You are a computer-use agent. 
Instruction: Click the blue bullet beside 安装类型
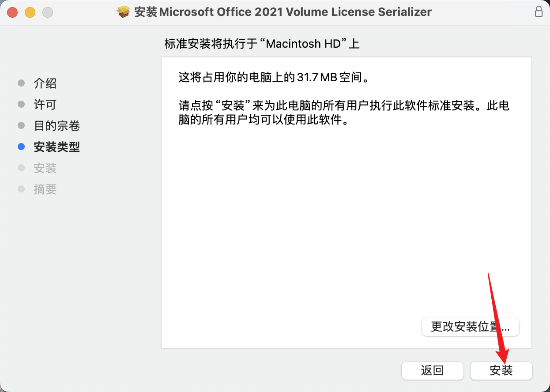tap(21, 147)
